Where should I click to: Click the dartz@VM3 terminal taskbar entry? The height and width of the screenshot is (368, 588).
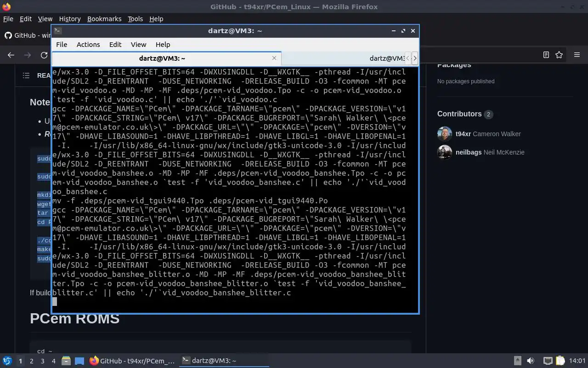pos(224,361)
